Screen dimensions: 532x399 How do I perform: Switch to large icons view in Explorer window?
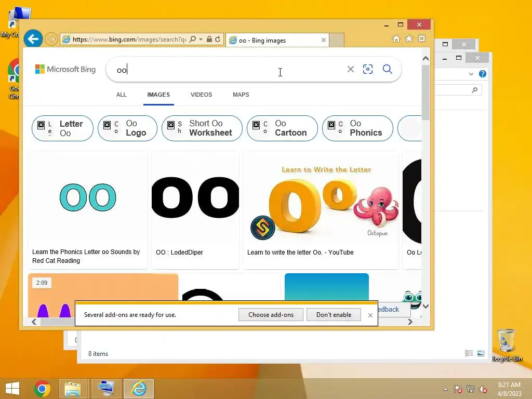click(x=481, y=353)
